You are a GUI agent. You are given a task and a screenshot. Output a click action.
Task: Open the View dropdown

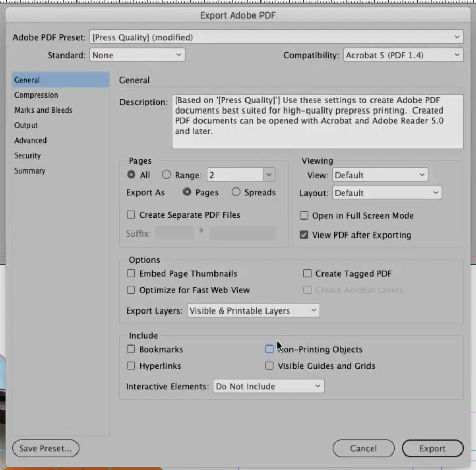point(380,175)
